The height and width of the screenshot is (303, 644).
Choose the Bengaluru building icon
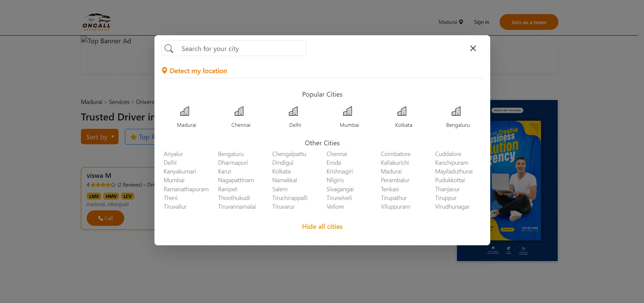pos(456,111)
